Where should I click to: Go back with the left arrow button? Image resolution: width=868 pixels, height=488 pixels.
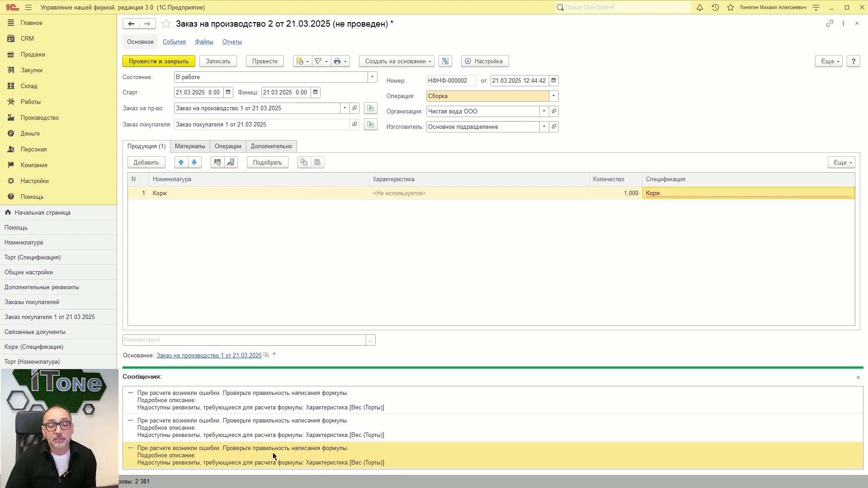click(131, 23)
